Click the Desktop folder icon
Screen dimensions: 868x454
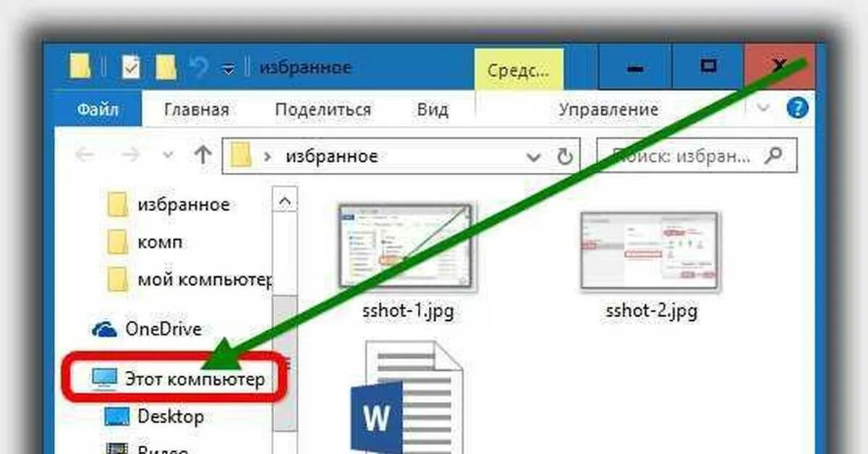point(117,417)
